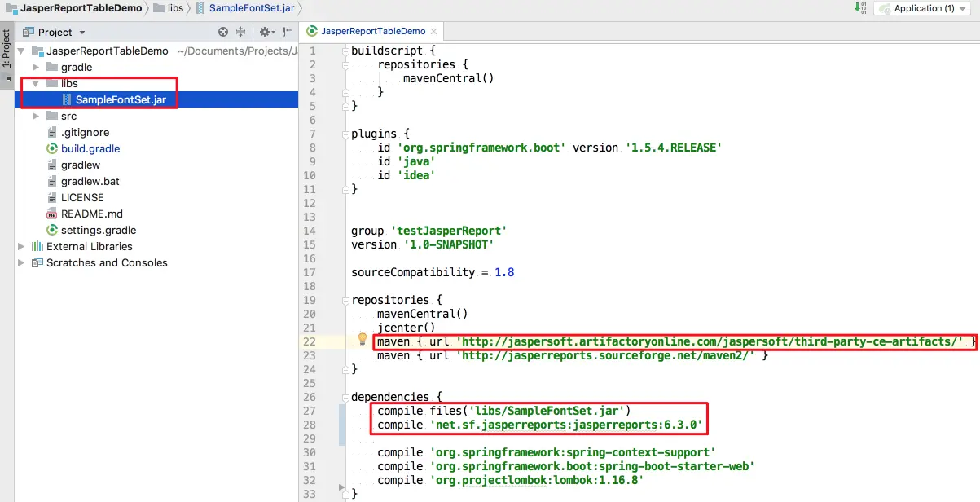
Task: Click the README.md markdown file icon
Action: coord(52,214)
